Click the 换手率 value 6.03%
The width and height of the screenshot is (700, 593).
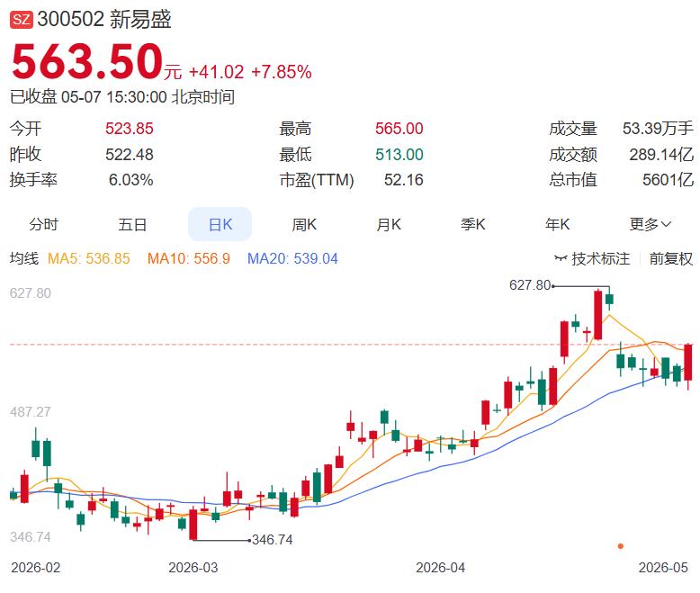click(x=130, y=180)
